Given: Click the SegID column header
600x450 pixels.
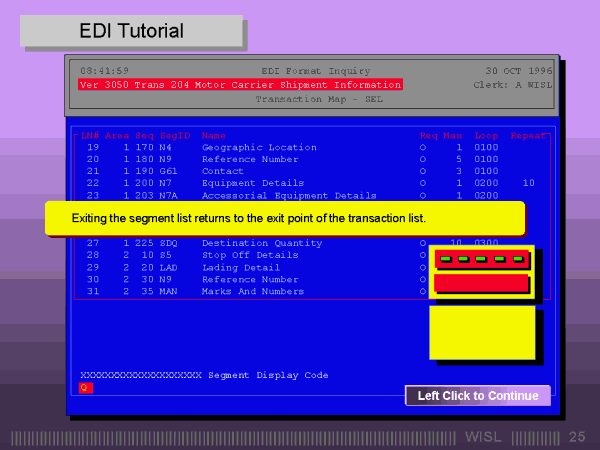Looking at the screenshot, I should point(175,135).
